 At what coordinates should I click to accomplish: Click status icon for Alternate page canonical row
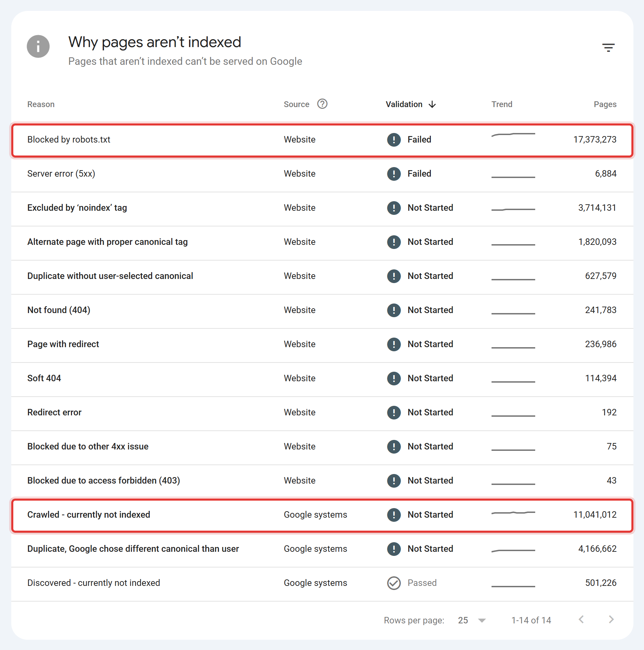(x=394, y=242)
